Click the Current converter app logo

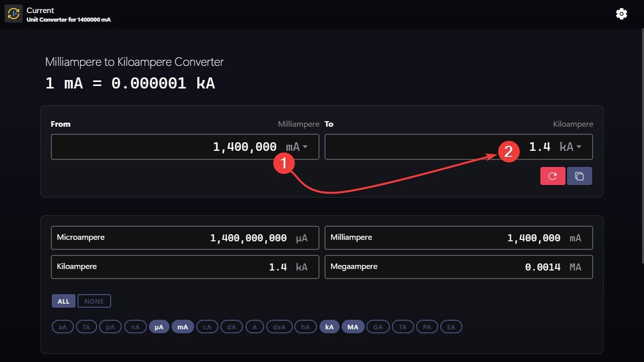pos(14,14)
